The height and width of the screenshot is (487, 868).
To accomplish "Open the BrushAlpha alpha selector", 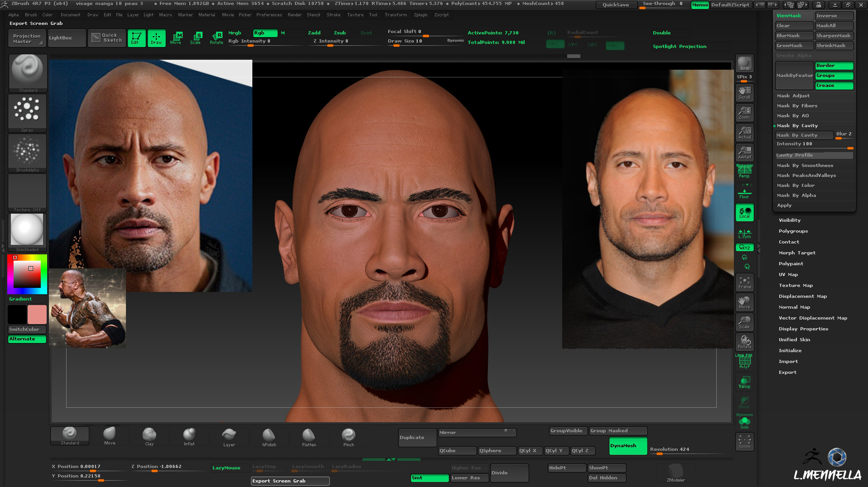I will pyautogui.click(x=27, y=153).
